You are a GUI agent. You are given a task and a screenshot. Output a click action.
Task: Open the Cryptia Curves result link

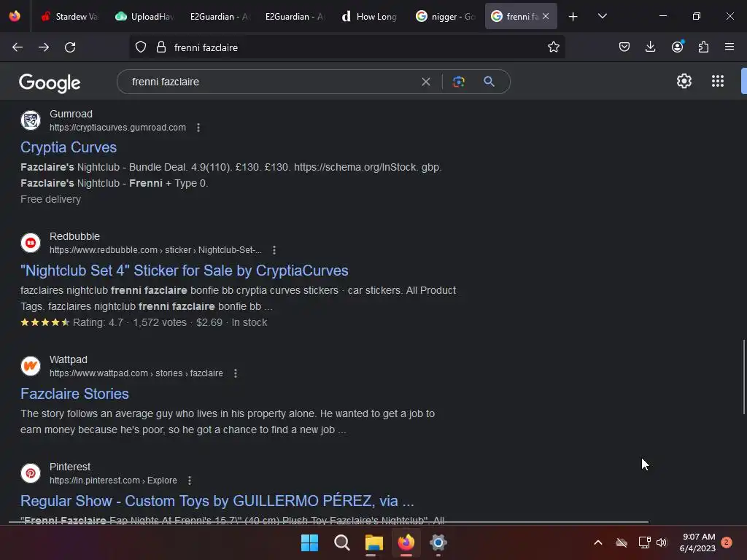69,147
